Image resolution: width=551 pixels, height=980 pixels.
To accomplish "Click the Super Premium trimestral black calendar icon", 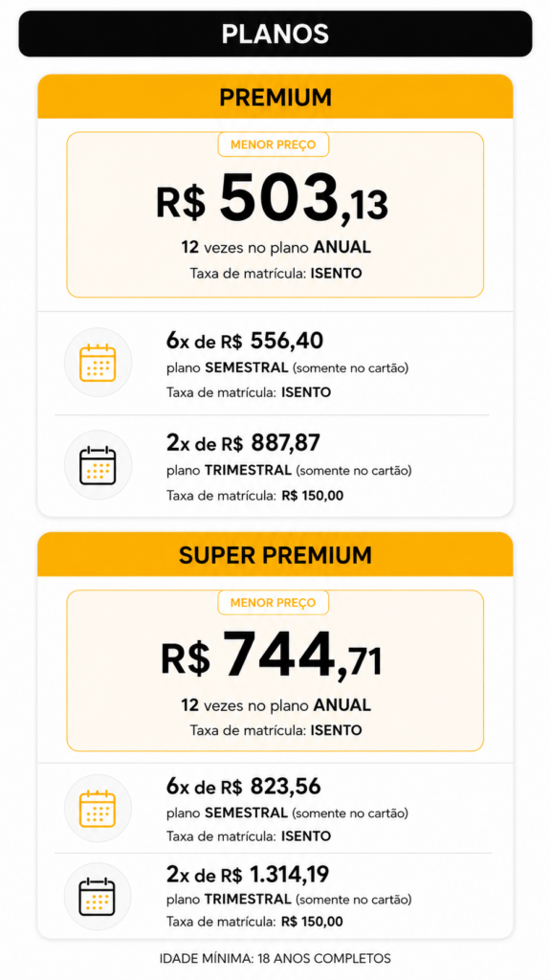I will point(99,896).
